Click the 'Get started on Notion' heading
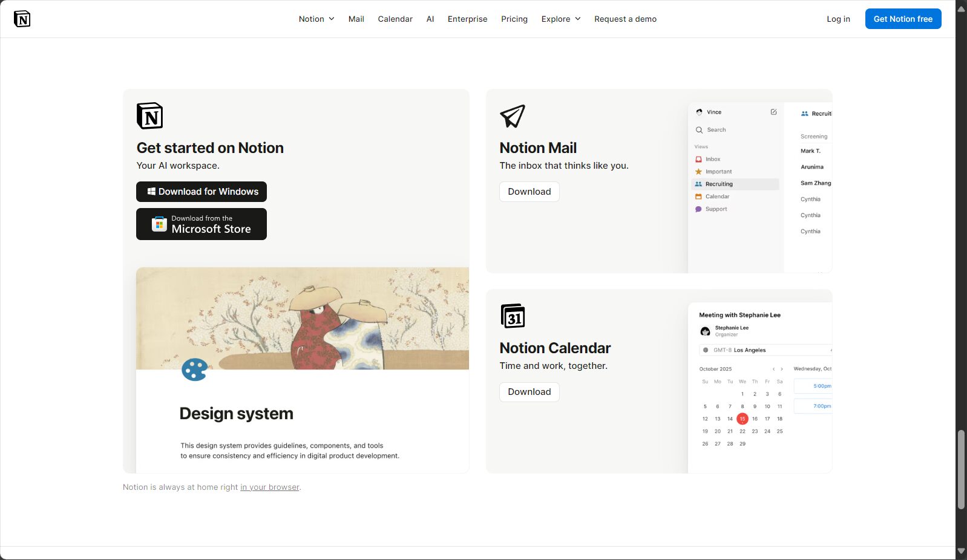 pyautogui.click(x=210, y=148)
